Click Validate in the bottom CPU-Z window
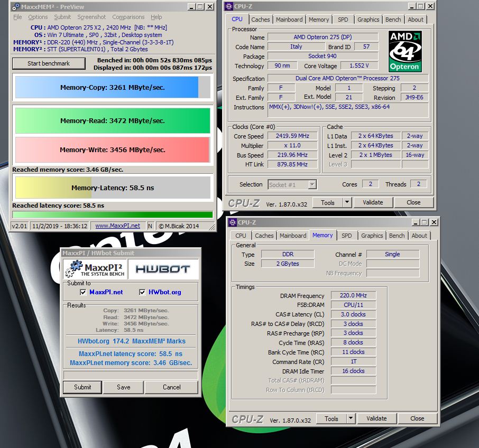The width and height of the screenshot is (479, 448). [x=376, y=418]
